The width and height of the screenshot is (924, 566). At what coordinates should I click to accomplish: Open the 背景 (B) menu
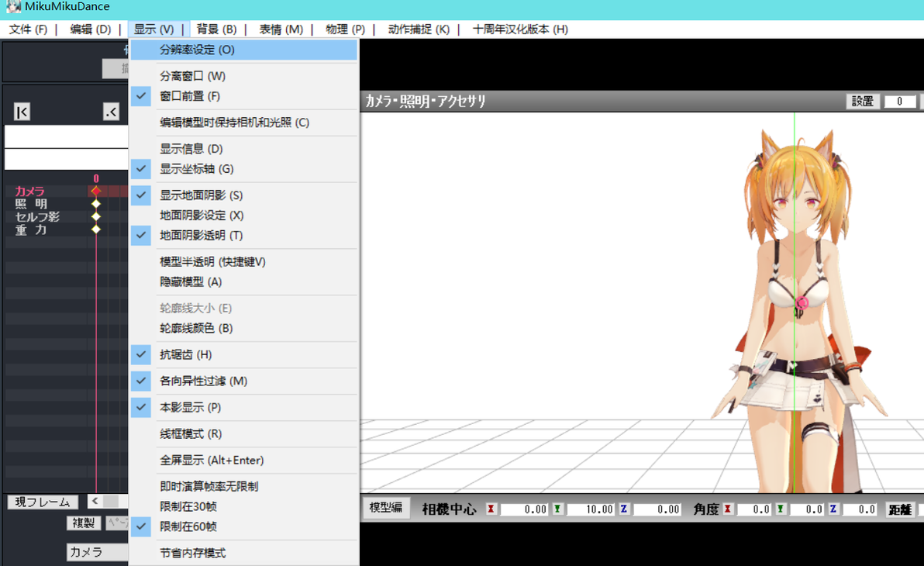click(x=216, y=29)
